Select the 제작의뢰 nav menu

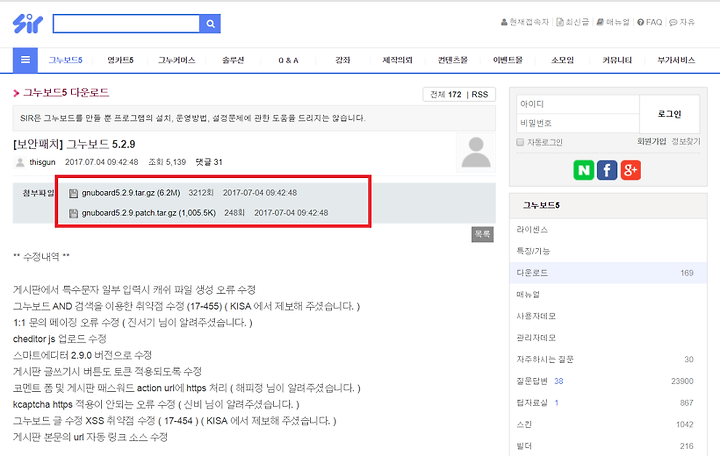tap(398, 60)
